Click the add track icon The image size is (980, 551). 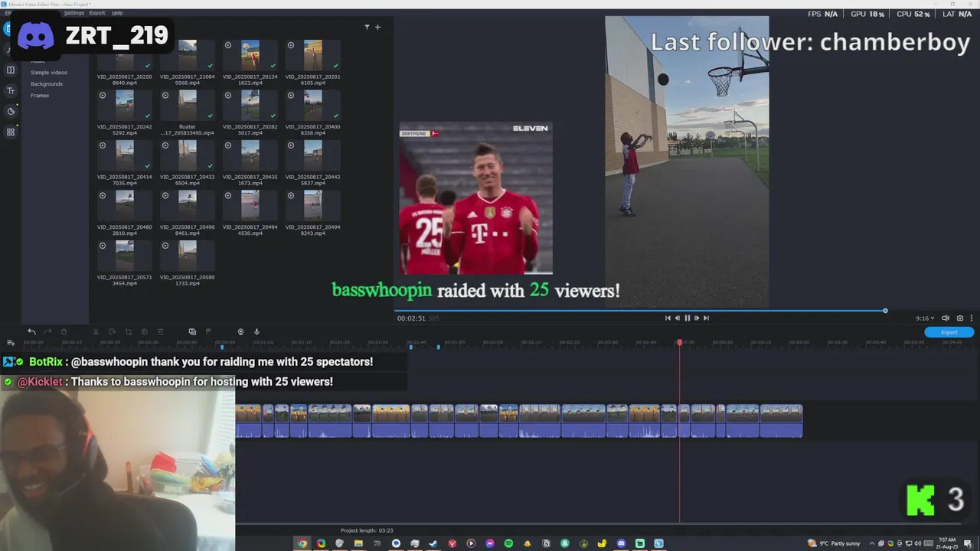(x=11, y=343)
